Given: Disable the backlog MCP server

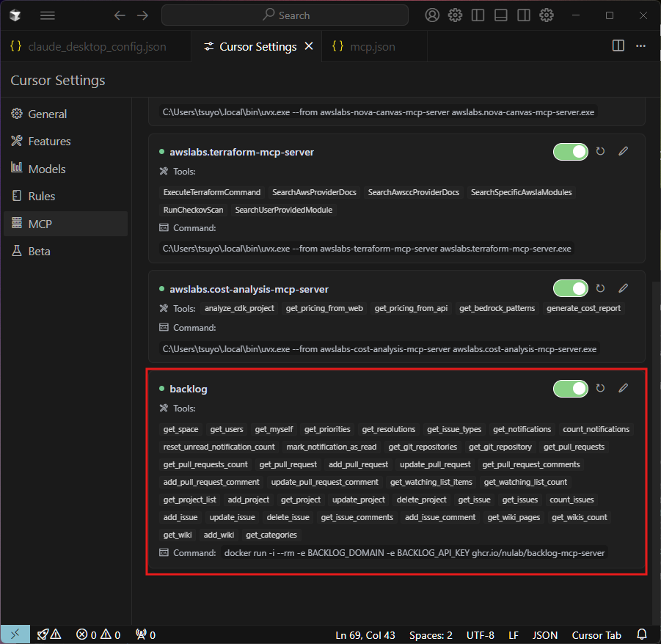Looking at the screenshot, I should [570, 388].
